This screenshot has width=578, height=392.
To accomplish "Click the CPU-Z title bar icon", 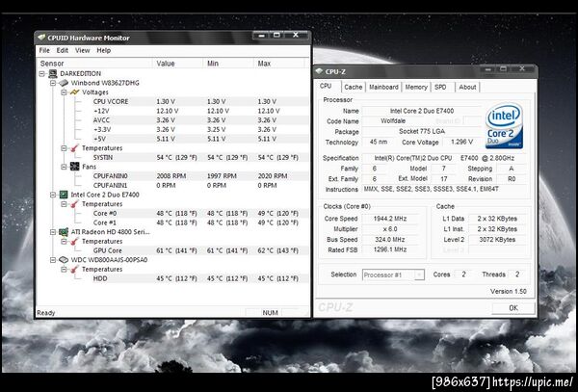I will pos(319,71).
